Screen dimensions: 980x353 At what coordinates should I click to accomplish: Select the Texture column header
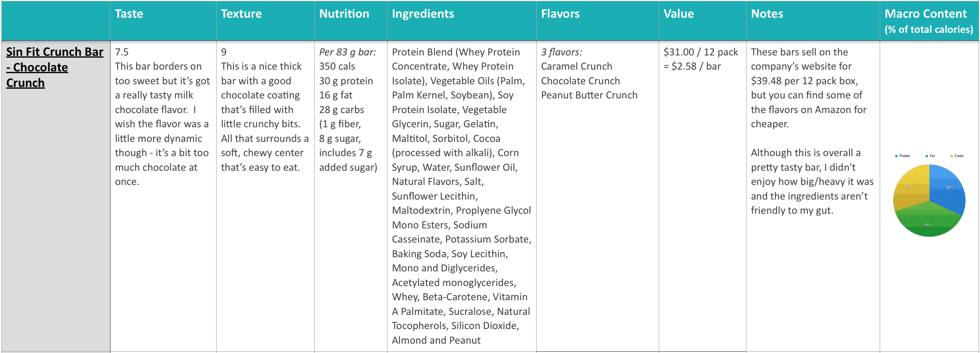coord(241,14)
